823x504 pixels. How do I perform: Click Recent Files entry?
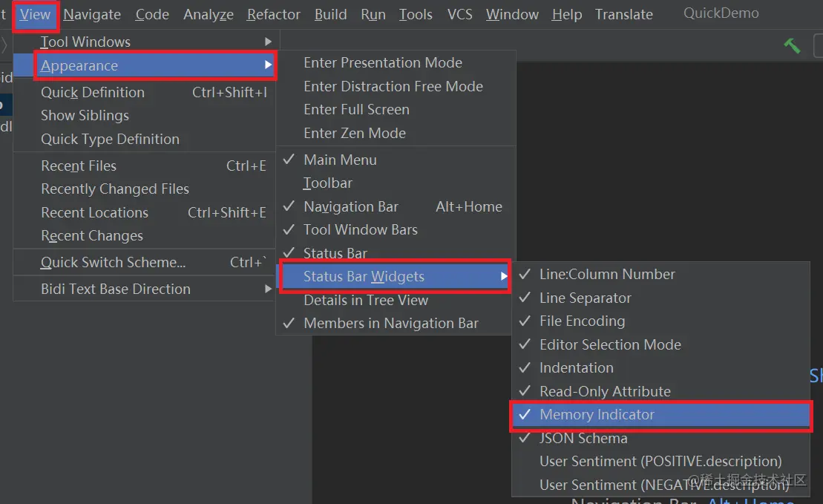tap(79, 166)
